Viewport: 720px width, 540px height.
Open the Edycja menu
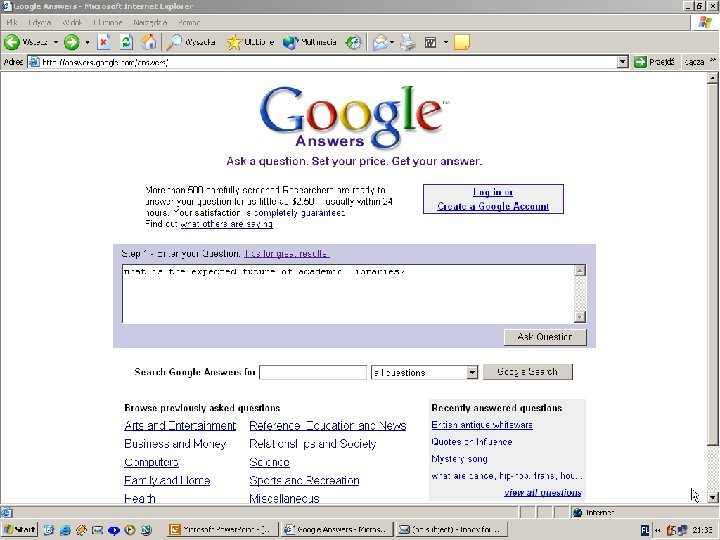coord(39,22)
